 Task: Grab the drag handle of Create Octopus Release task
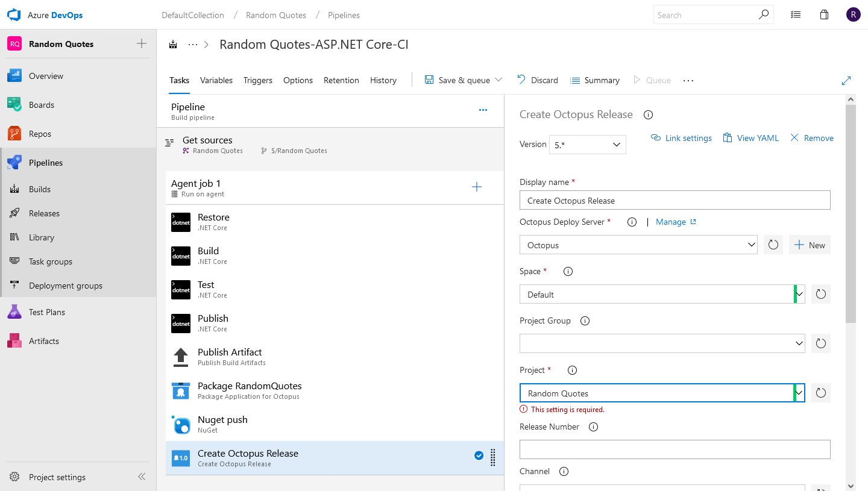coord(492,458)
